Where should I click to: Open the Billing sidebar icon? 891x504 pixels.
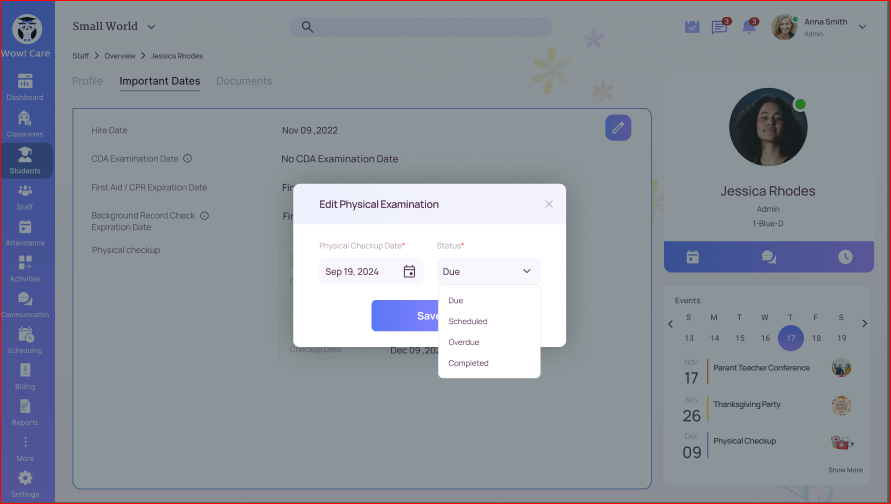pyautogui.click(x=25, y=375)
